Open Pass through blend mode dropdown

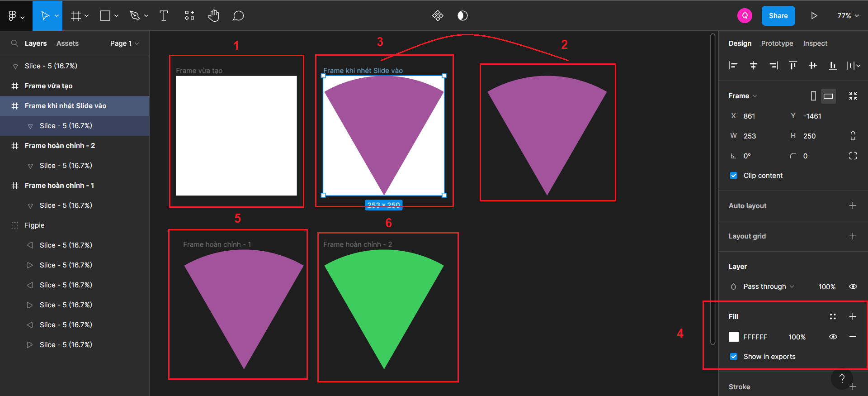pyautogui.click(x=768, y=286)
